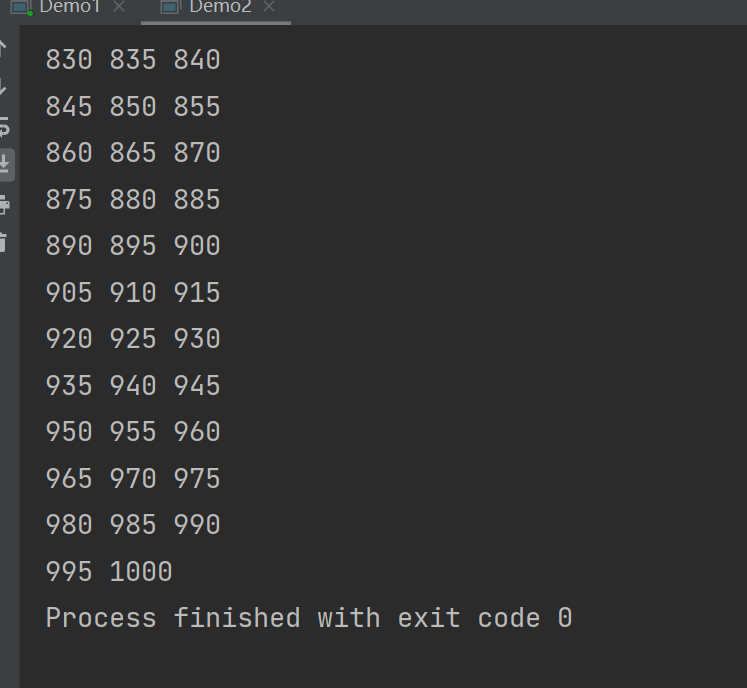Place cursor on the number 1000

point(141,572)
